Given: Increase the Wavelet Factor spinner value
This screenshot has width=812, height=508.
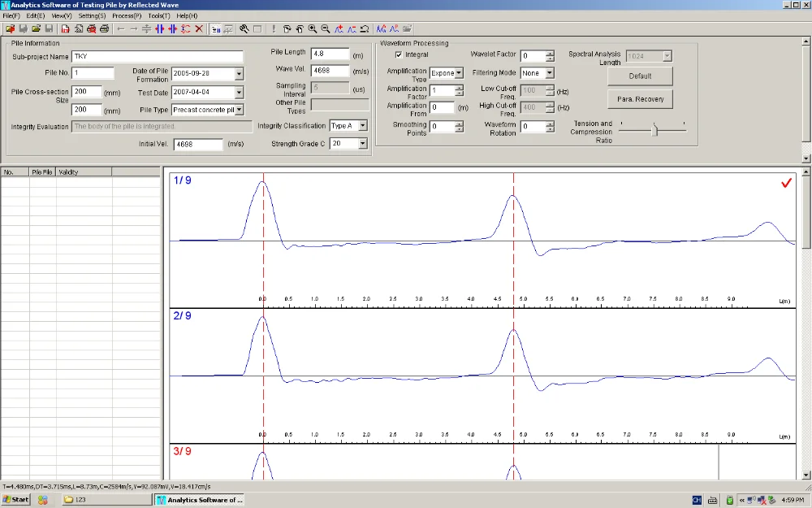Looking at the screenshot, I should 550,53.
